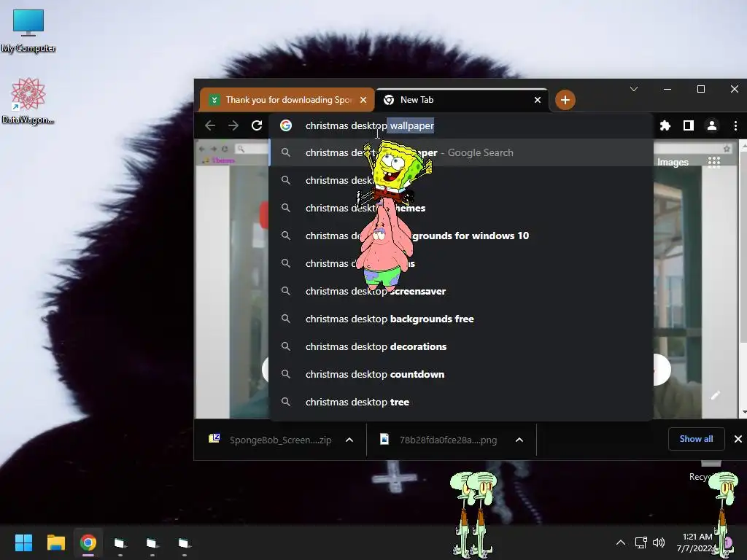Close the downloads bar
Screen dimensions: 747x560
(x=738, y=439)
